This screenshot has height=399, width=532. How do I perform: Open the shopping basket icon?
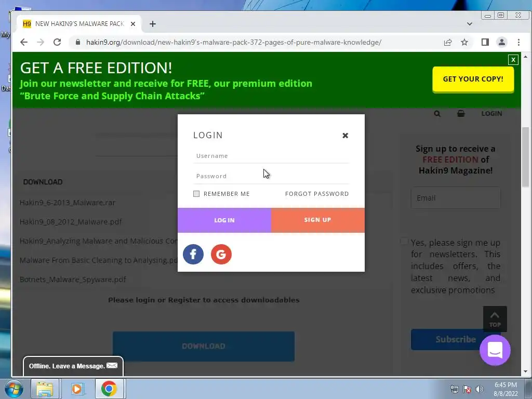(461, 113)
